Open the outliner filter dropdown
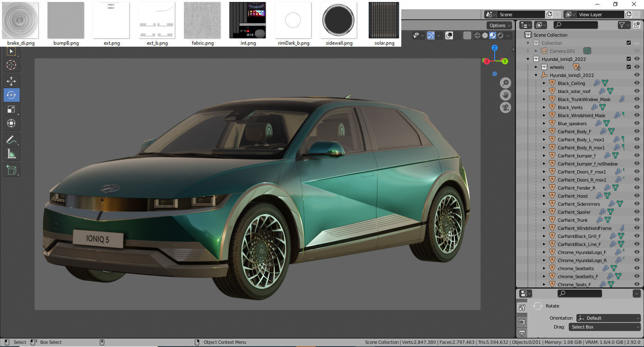 coord(624,25)
